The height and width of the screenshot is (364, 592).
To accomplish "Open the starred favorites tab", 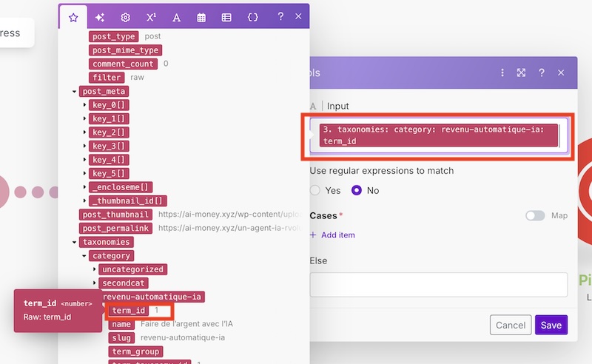I will [73, 17].
